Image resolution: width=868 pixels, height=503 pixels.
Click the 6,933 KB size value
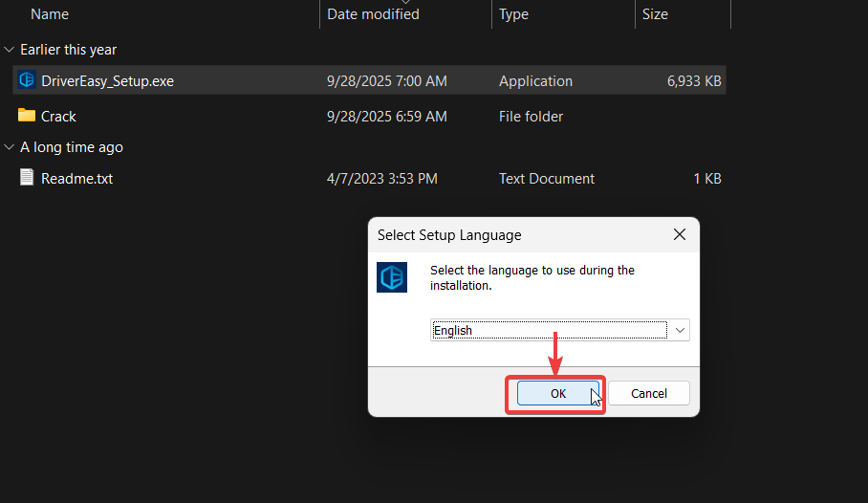coord(694,81)
